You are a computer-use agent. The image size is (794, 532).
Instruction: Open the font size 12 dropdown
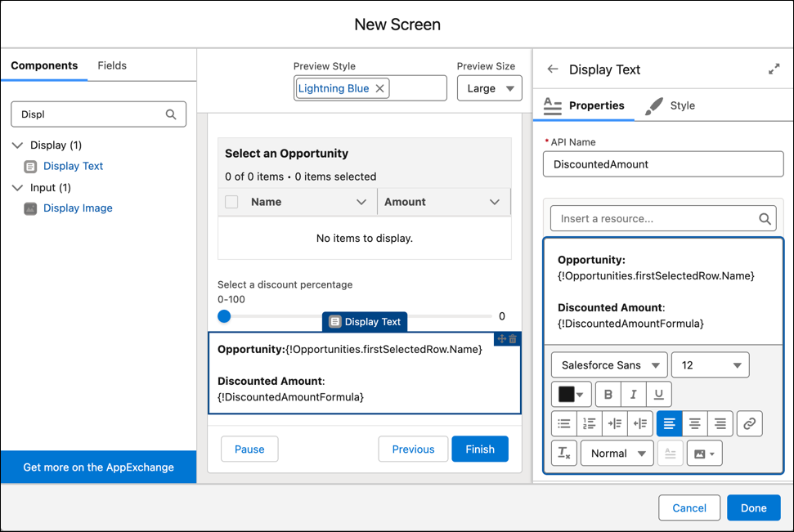(x=710, y=365)
